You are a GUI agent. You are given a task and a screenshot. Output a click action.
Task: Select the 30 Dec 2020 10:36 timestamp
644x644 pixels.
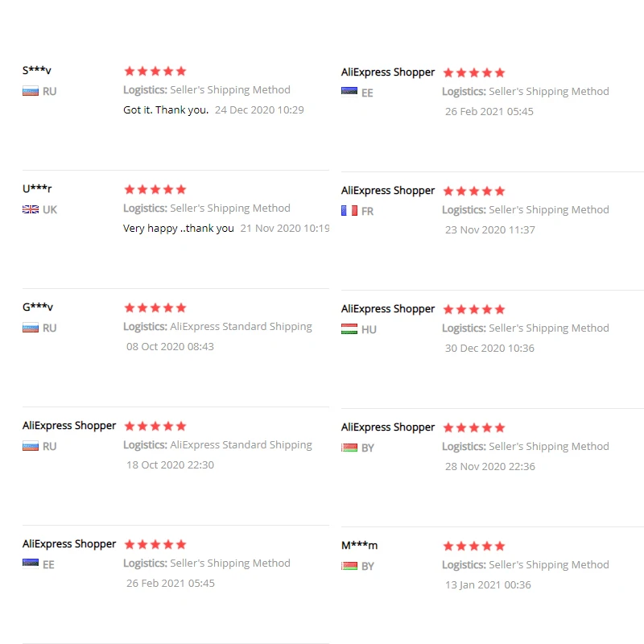489,348
